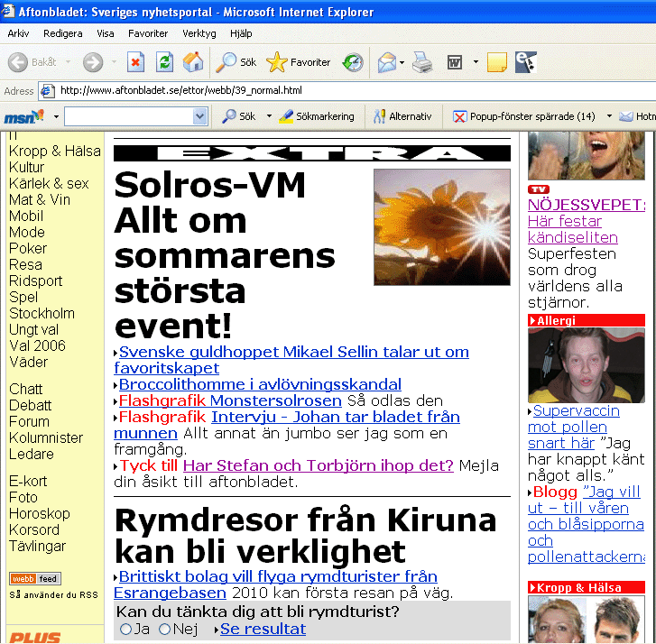Click red Kropp & Hälsa section header

[x=587, y=587]
